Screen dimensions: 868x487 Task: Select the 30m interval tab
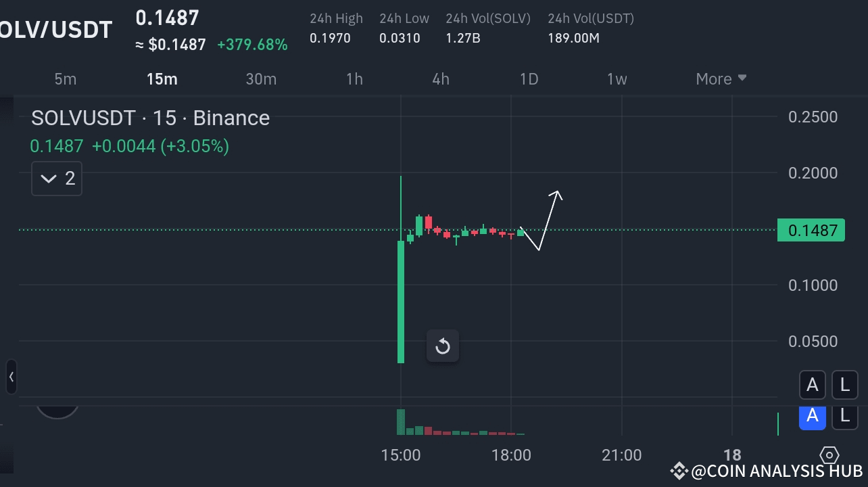point(261,78)
